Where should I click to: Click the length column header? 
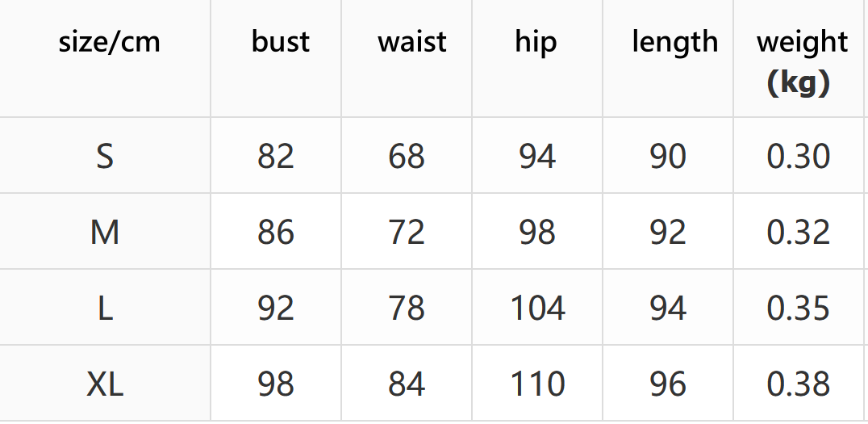click(674, 42)
